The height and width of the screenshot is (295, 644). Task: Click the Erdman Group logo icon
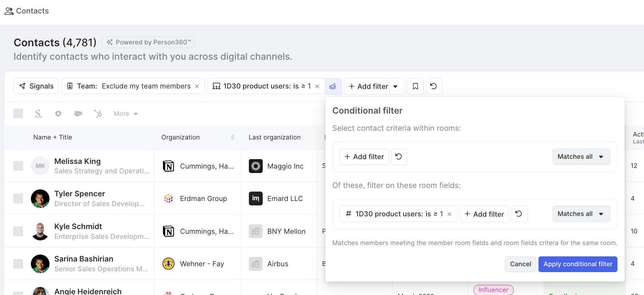point(168,198)
